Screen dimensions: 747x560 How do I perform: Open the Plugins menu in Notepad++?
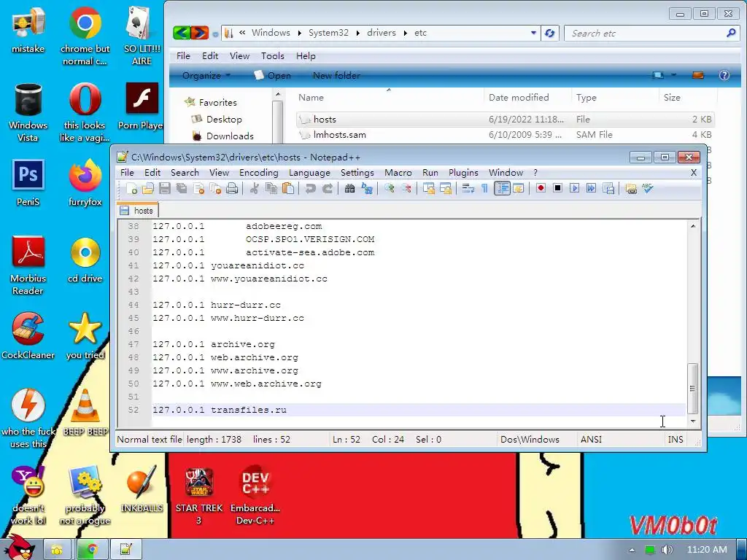tap(463, 173)
